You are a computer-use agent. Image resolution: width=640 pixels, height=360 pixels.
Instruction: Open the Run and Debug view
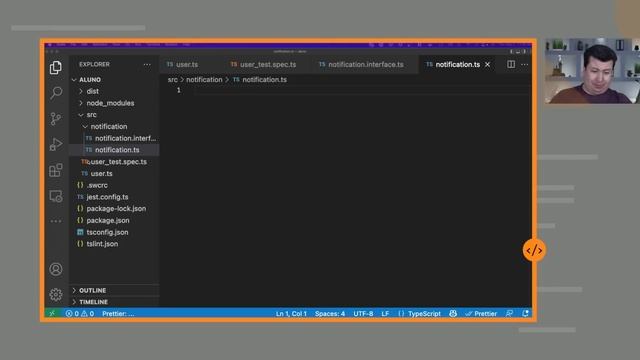56,144
